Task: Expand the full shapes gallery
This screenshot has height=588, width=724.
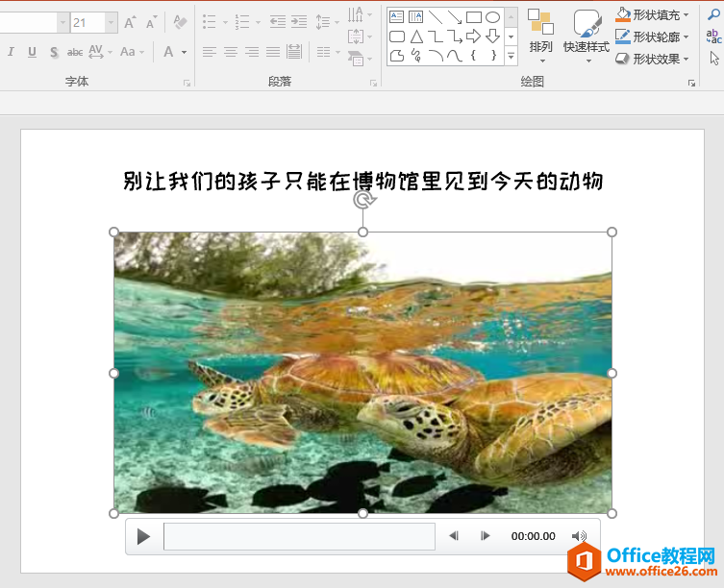Action: (511, 56)
